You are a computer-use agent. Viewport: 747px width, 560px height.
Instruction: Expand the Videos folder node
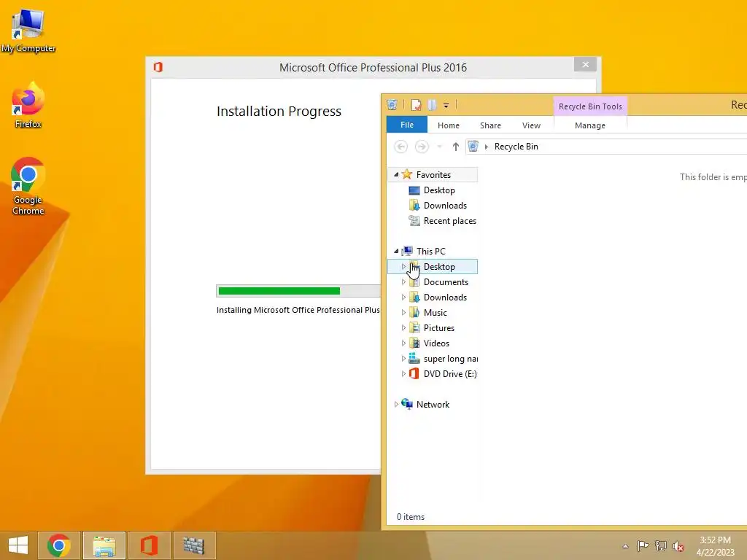coord(403,343)
